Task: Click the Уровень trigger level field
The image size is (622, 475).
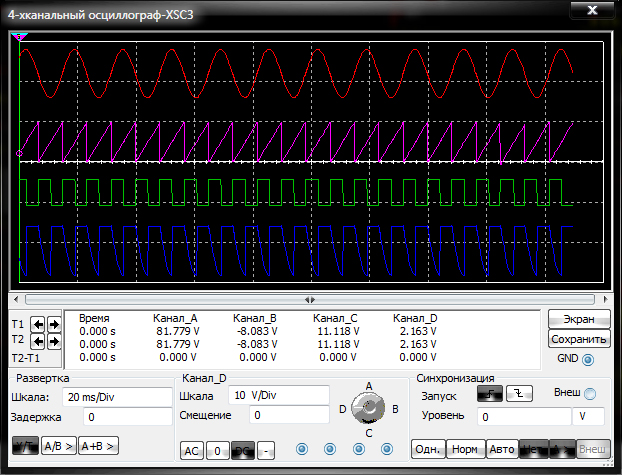Action: 524,417
